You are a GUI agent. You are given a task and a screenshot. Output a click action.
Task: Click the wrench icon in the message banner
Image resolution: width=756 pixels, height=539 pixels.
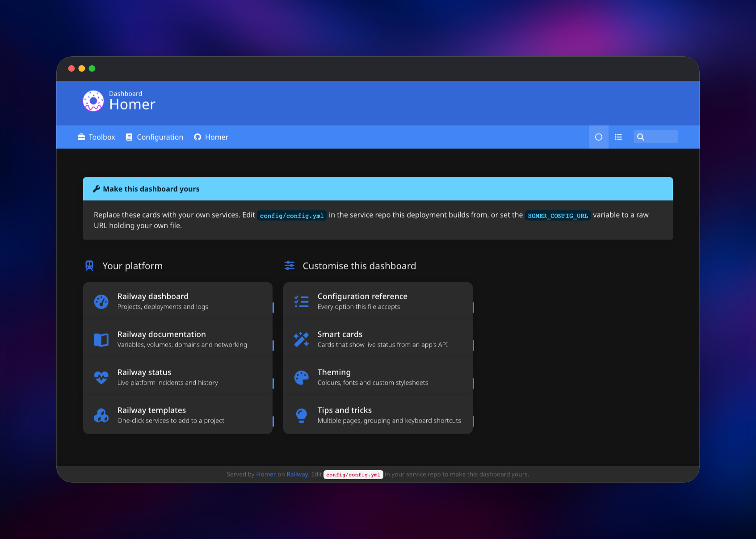pos(97,189)
